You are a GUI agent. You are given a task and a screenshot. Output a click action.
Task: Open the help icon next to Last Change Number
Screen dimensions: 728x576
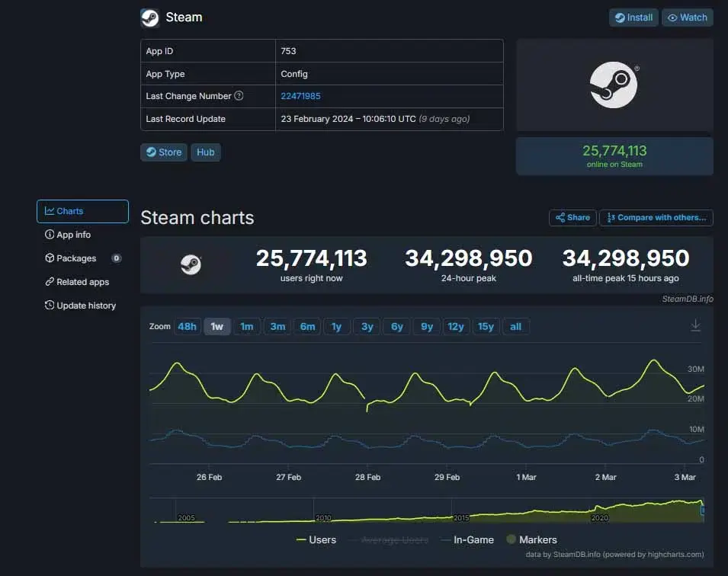tap(239, 95)
